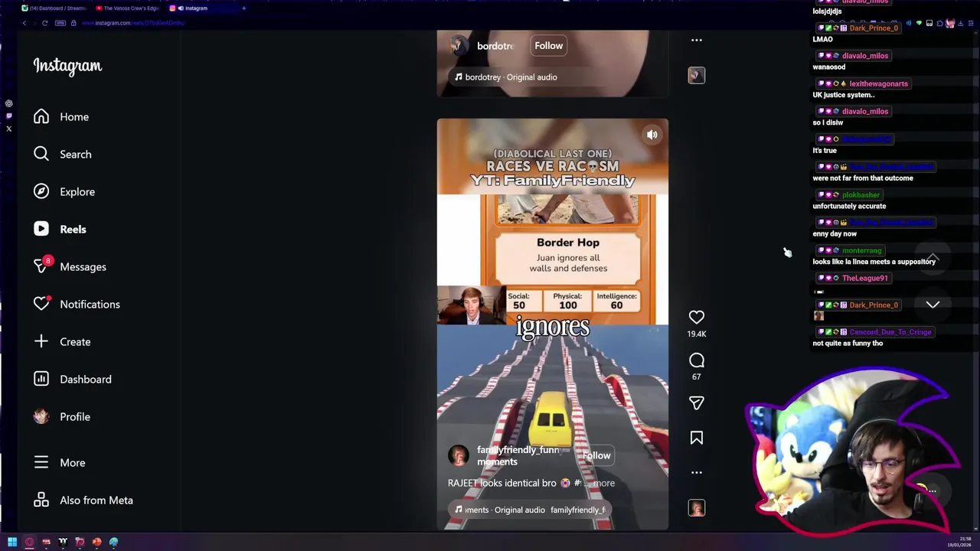Go to the next reel with the down chevron

(x=933, y=305)
